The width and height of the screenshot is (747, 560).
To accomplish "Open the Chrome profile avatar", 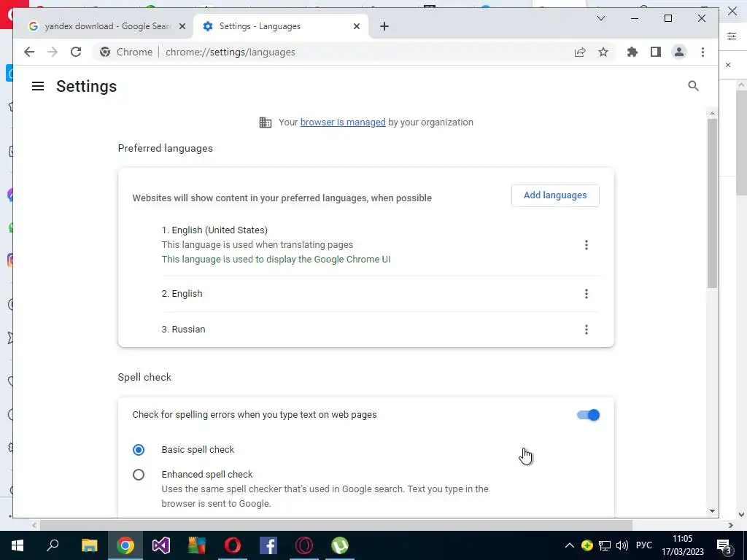I will (x=679, y=52).
